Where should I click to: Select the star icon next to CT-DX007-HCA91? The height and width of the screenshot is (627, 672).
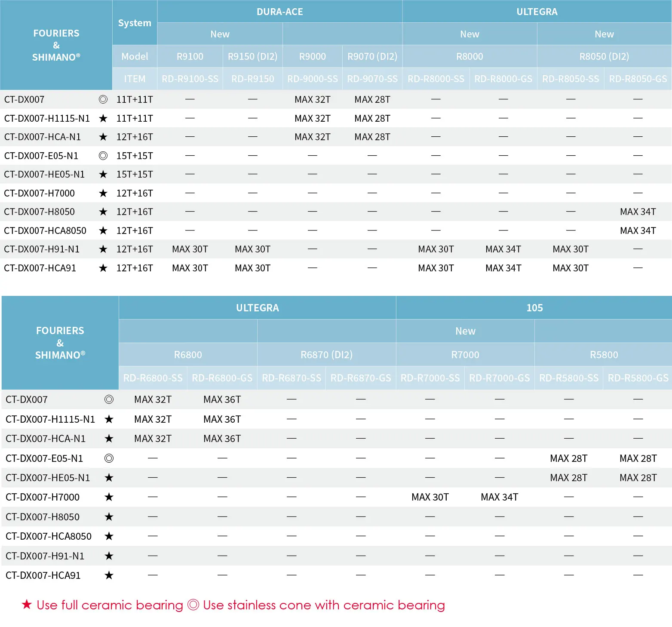click(103, 267)
